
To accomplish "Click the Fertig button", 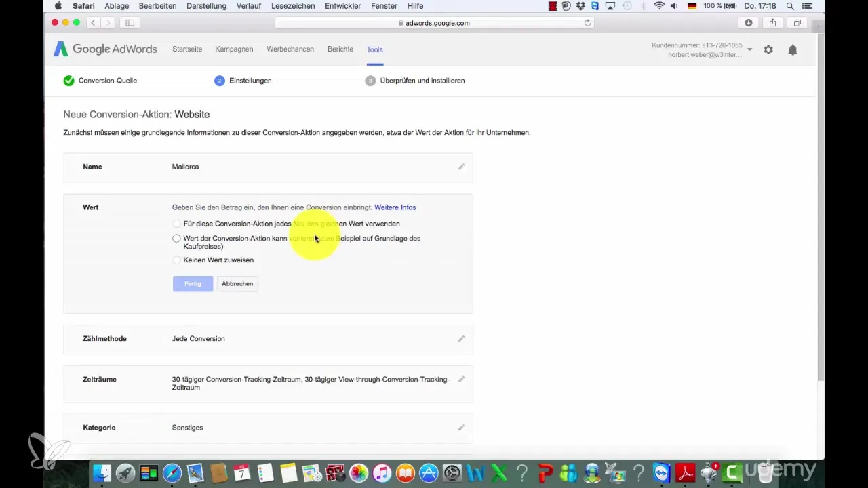I will (x=193, y=284).
